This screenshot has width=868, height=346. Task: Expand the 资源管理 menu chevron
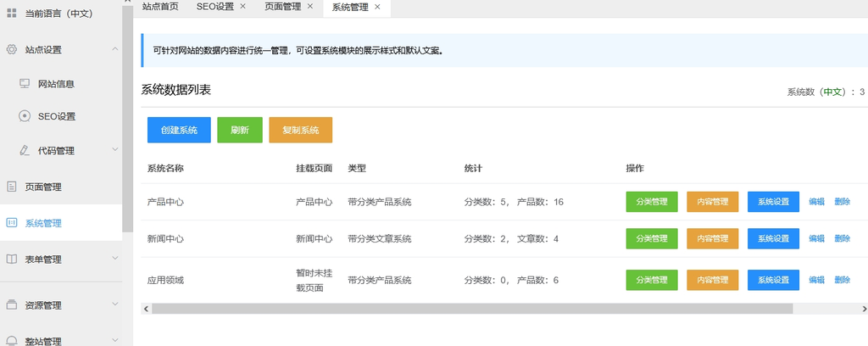point(114,304)
